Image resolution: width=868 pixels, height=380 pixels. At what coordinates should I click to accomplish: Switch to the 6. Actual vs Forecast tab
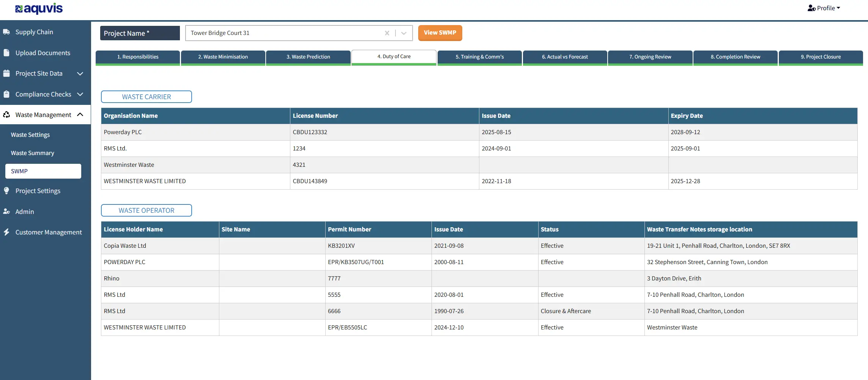tap(565, 57)
